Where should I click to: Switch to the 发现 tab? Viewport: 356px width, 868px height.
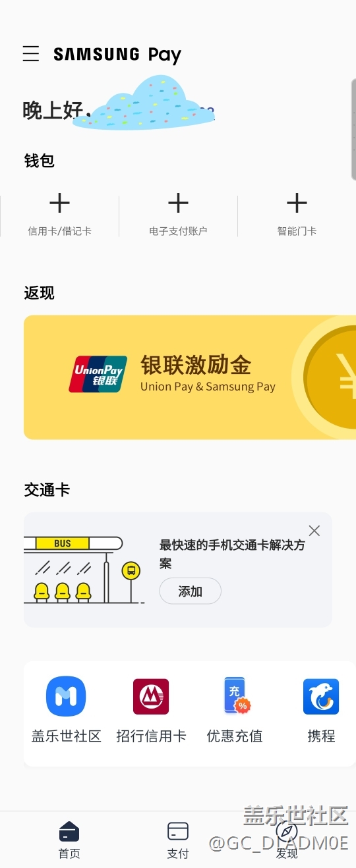(287, 840)
